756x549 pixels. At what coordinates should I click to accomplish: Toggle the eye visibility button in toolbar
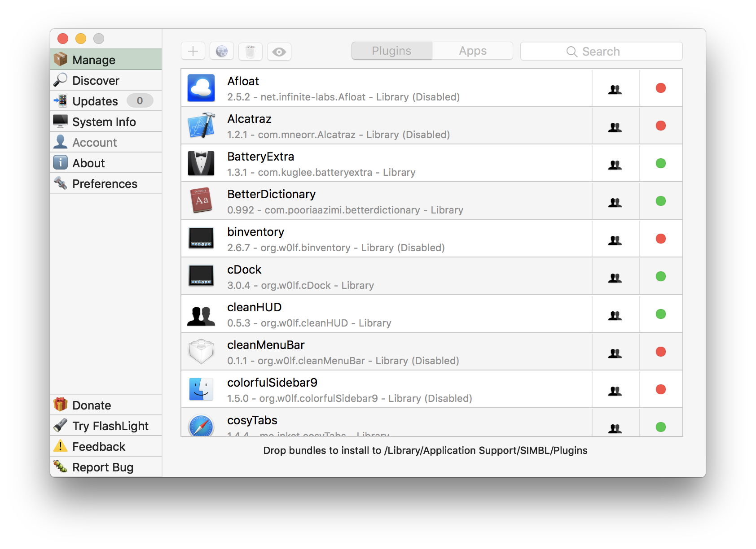[x=279, y=52]
